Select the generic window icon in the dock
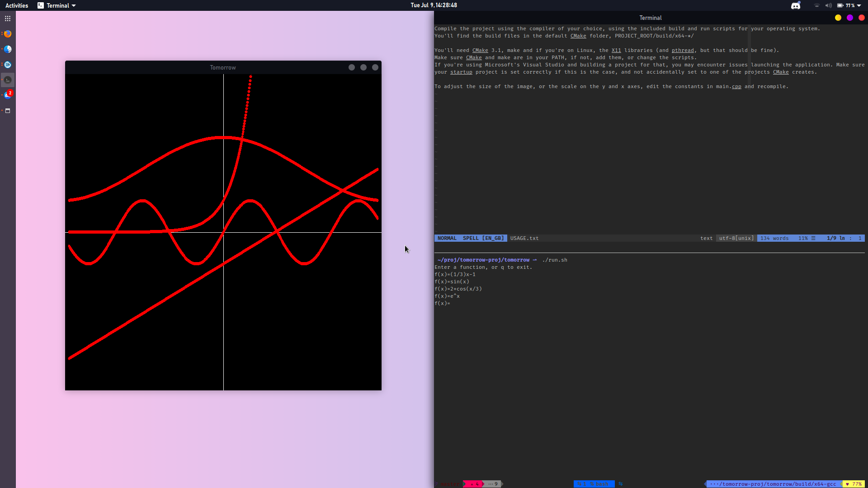This screenshot has height=488, width=868. point(8,111)
